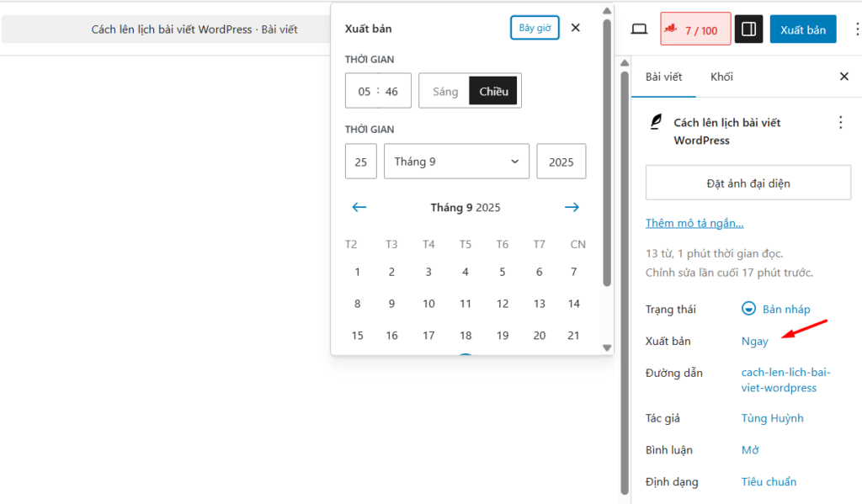Viewport: 862px width, 504px height.
Task: Click the Ngay publish date link
Action: click(x=754, y=342)
